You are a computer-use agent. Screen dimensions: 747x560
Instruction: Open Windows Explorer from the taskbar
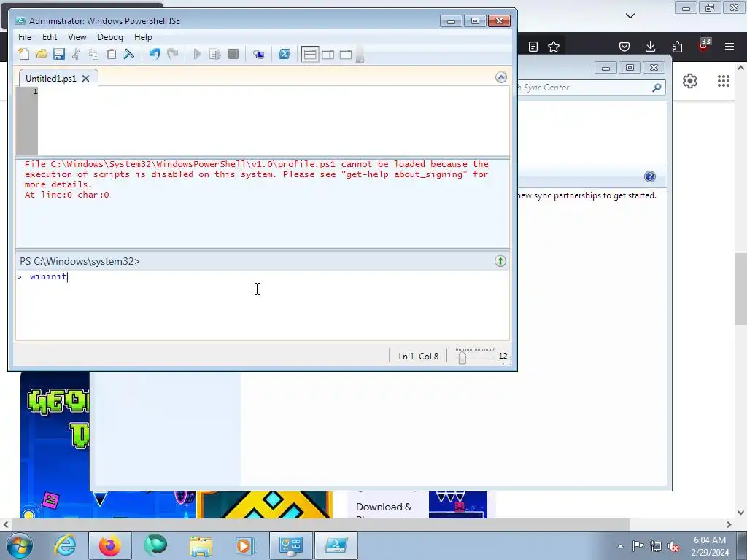(x=201, y=545)
